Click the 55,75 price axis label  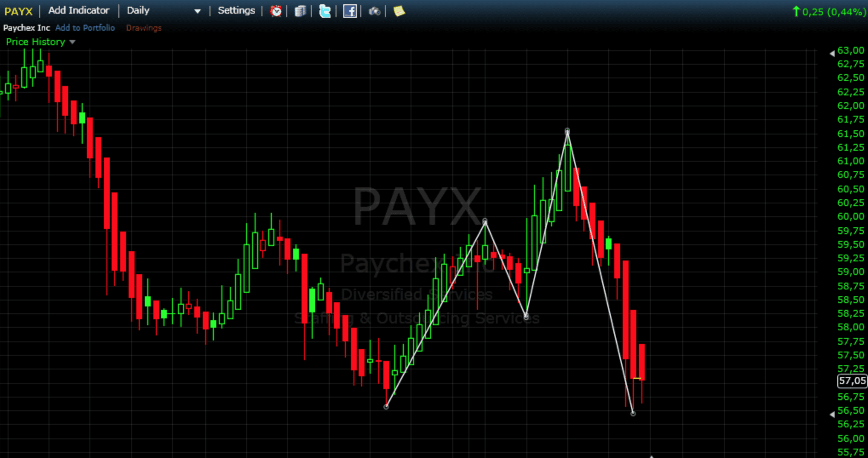851,452
